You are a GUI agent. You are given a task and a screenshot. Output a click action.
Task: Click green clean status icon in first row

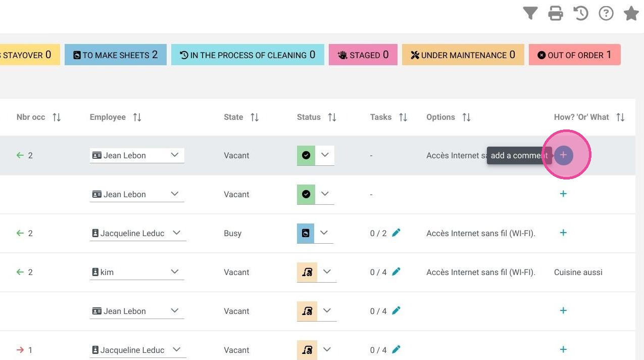coord(306,155)
